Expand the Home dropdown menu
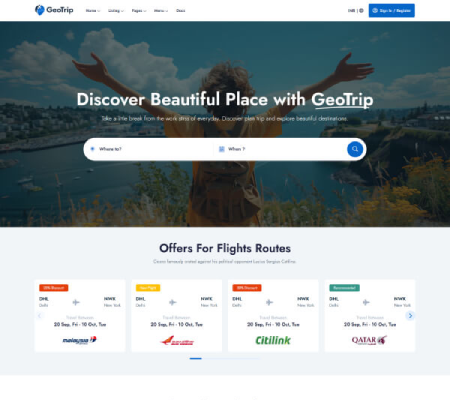The image size is (450, 400). [x=93, y=11]
